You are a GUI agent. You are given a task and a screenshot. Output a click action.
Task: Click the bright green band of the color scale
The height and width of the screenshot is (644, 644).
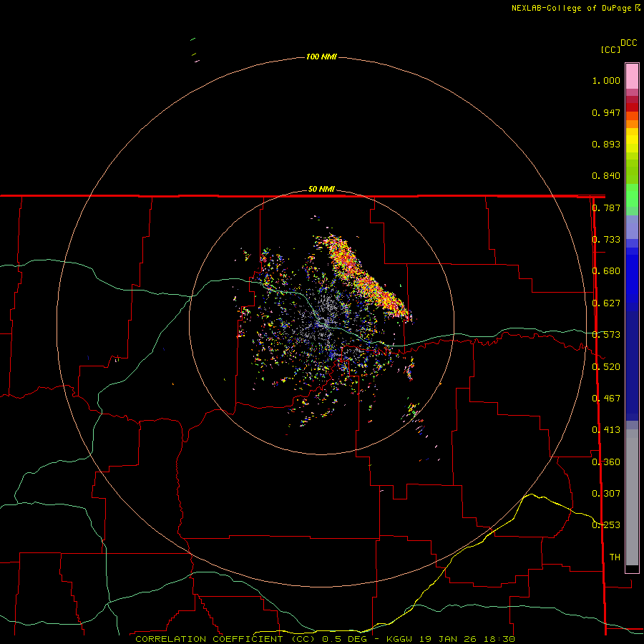click(x=632, y=195)
